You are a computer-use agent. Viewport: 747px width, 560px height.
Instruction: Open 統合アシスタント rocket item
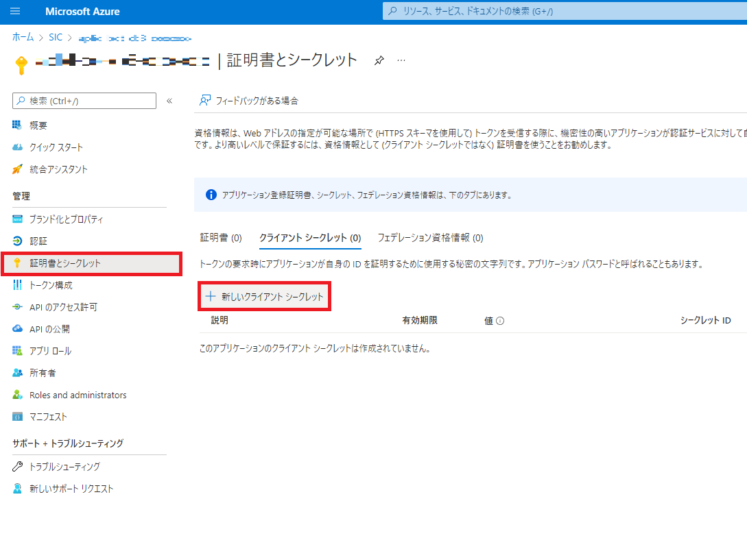pyautogui.click(x=58, y=169)
